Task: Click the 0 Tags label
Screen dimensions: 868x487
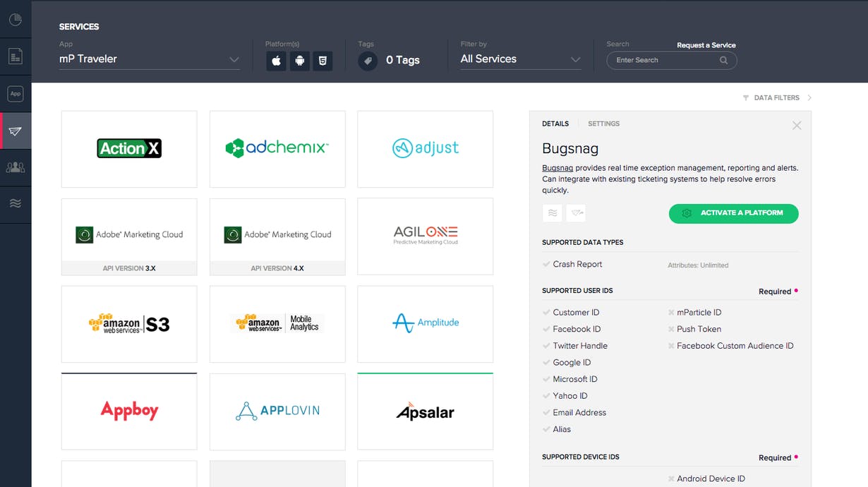Action: [403, 61]
